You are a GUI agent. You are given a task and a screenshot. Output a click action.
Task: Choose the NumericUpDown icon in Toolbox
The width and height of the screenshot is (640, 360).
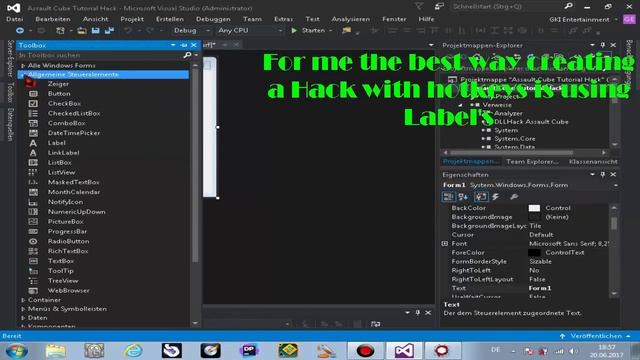tap(33, 212)
